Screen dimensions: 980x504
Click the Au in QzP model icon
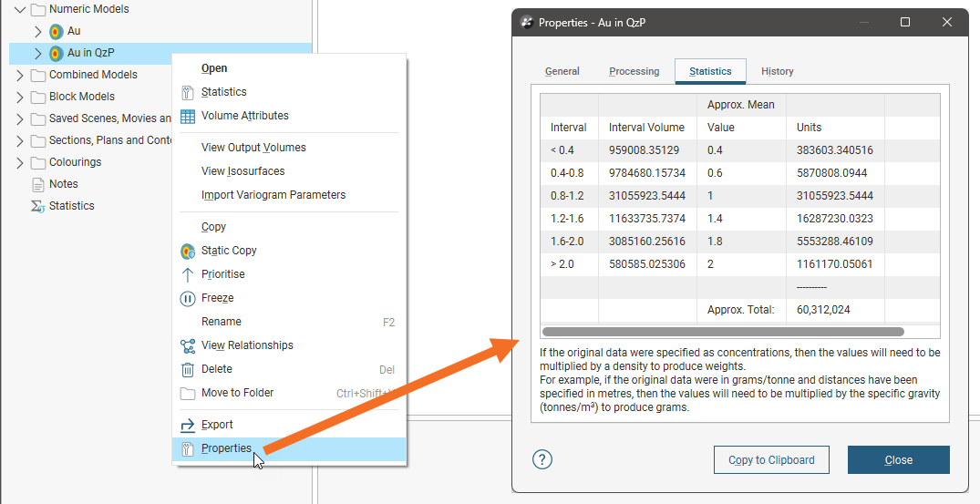(57, 53)
